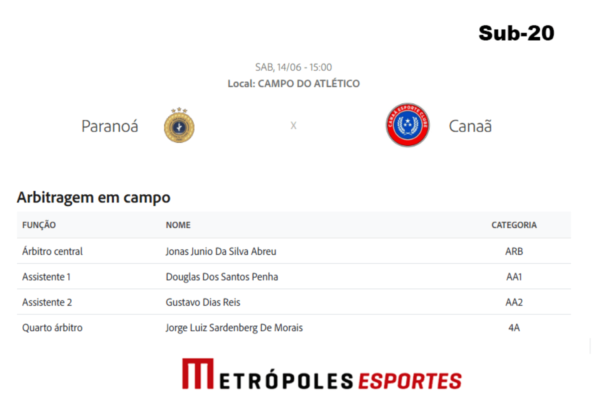Click the AA1 category cell

coord(514,276)
